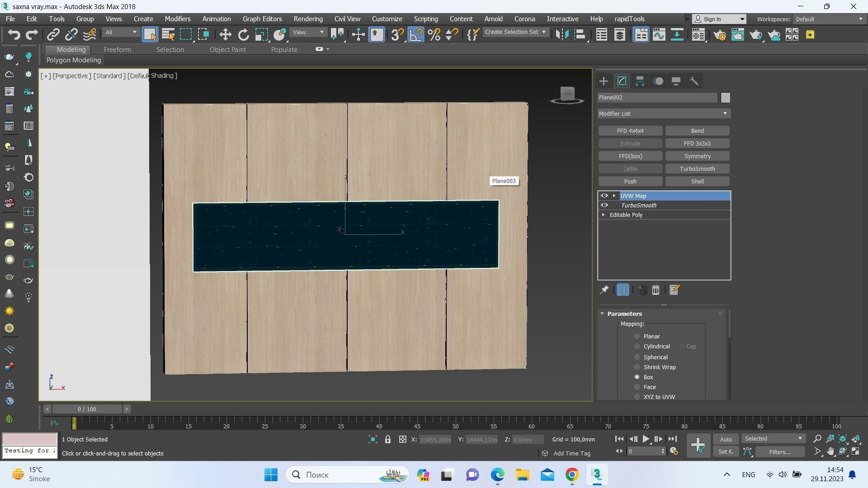
Task: Open the Utilities panel wrench icon
Action: pyautogui.click(x=694, y=81)
